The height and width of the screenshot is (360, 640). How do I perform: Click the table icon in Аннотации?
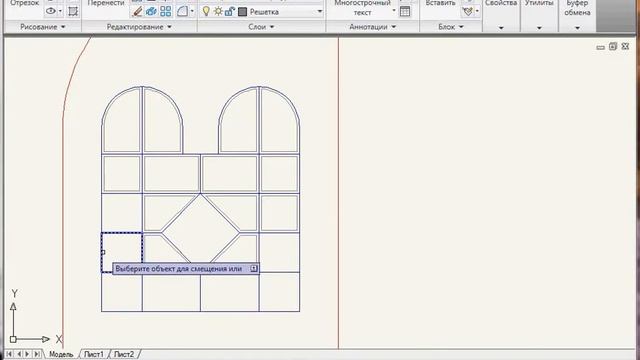[405, 11]
